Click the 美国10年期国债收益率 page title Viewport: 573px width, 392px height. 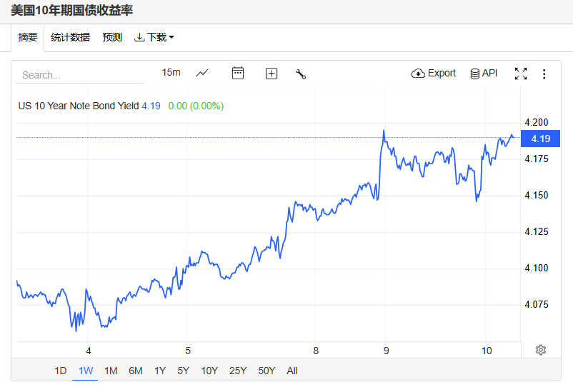pyautogui.click(x=71, y=10)
